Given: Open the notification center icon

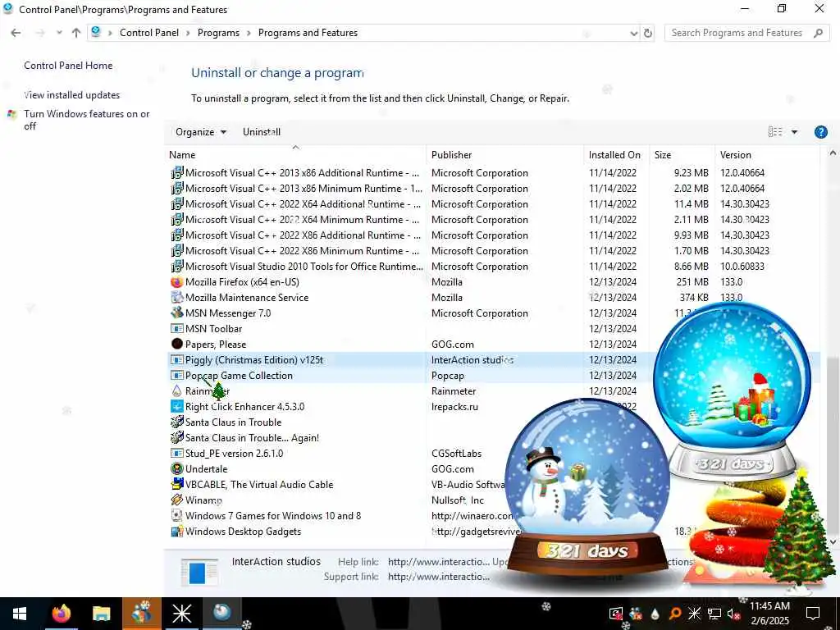Looking at the screenshot, I should click(x=813, y=614).
